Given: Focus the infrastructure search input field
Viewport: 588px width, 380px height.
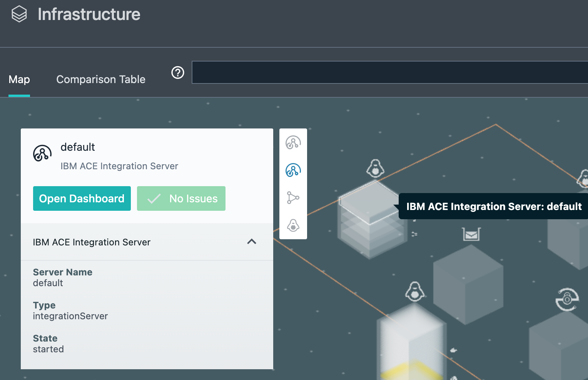Looking at the screenshot, I should coord(390,72).
